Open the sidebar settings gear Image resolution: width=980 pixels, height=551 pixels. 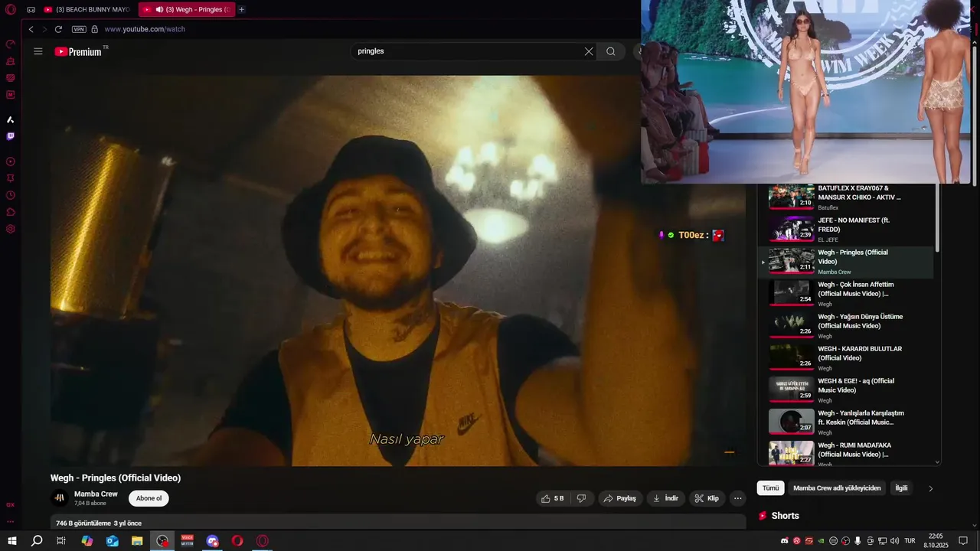(11, 229)
